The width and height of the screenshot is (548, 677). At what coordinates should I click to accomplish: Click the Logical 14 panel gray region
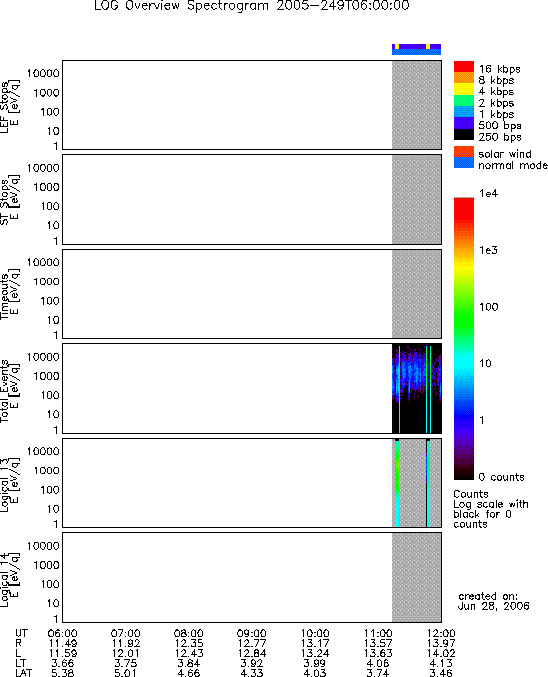pos(417,577)
